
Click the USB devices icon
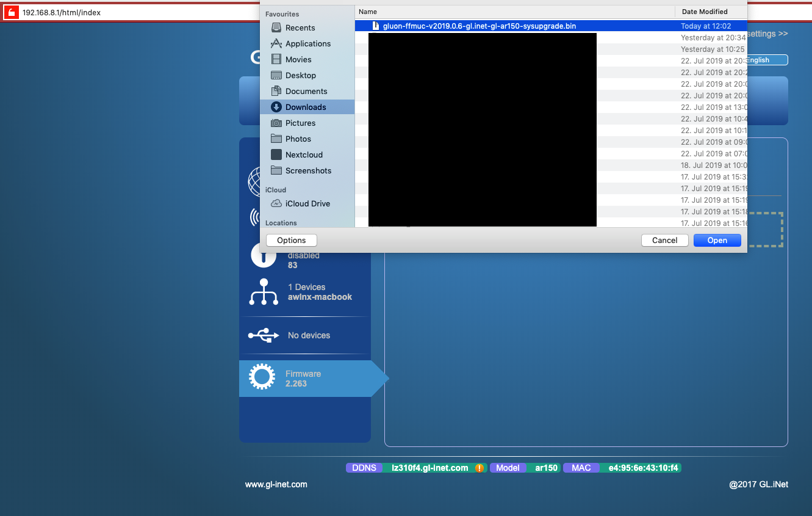(x=264, y=335)
